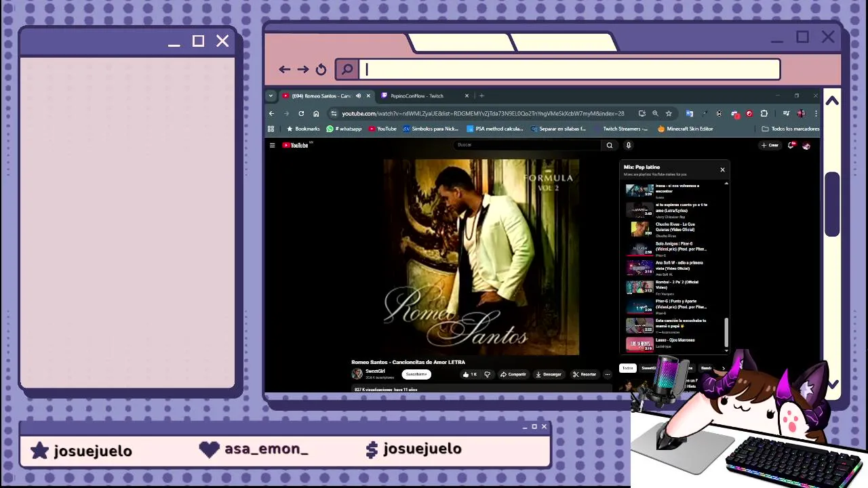Click the Descargar download button
This screenshot has height=488, width=868.
click(x=549, y=374)
